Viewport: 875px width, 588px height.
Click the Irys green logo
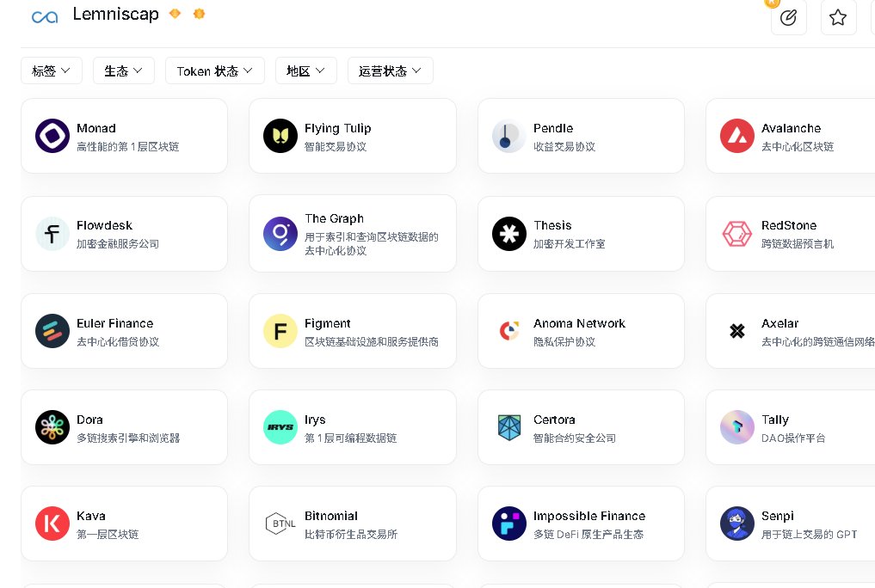(280, 427)
